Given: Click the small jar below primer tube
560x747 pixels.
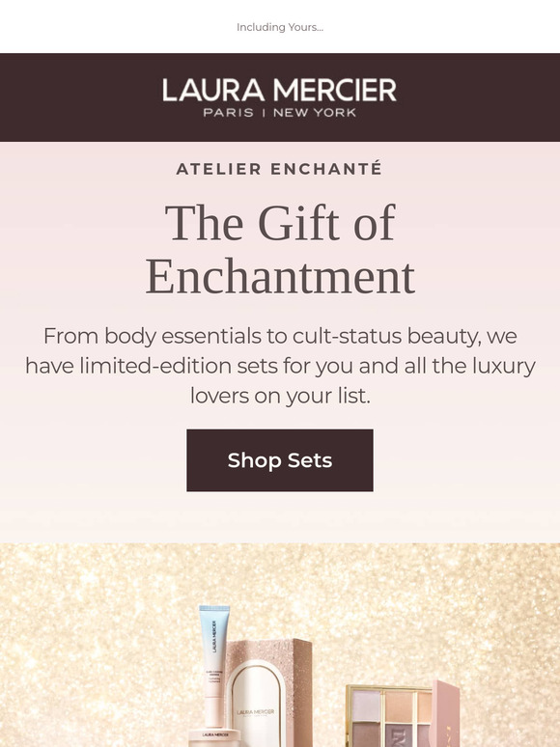Looking at the screenshot, I should (x=214, y=738).
